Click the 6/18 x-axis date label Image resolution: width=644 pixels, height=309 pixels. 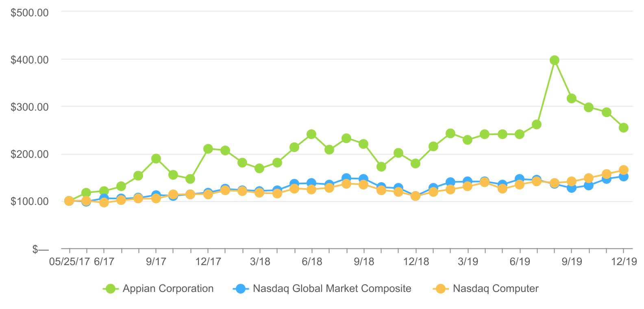[312, 261]
